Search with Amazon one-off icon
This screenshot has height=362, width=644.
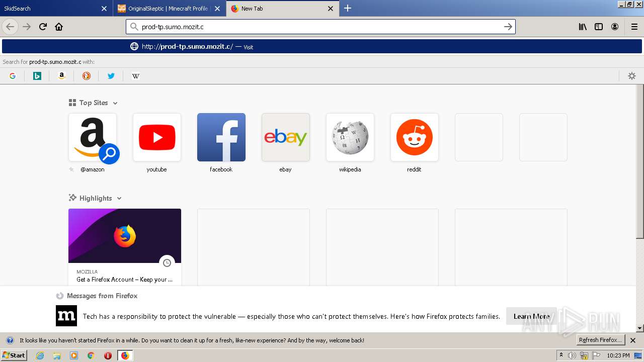click(62, 76)
